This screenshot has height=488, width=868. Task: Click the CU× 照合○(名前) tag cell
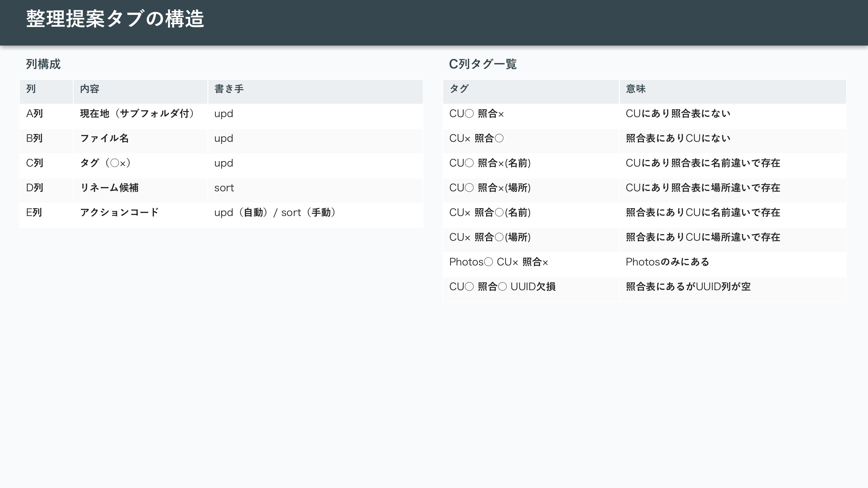tap(490, 212)
